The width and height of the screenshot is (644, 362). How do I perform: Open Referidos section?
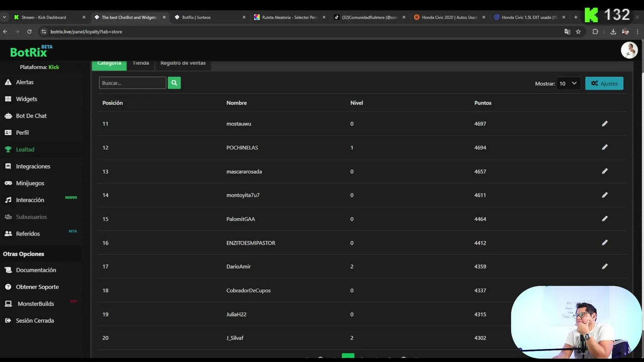[28, 234]
